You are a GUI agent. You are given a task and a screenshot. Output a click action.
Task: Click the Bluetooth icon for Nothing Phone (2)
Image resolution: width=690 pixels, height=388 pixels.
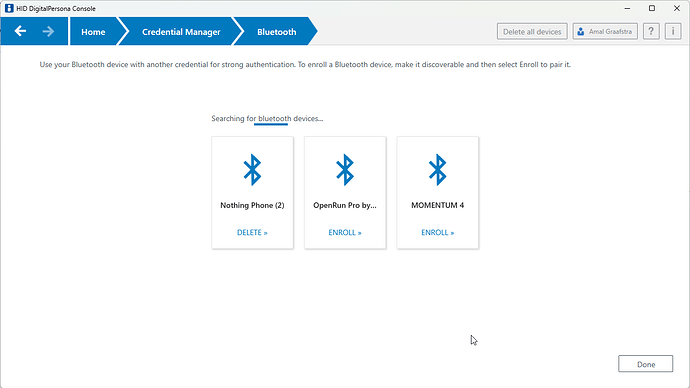click(x=252, y=170)
